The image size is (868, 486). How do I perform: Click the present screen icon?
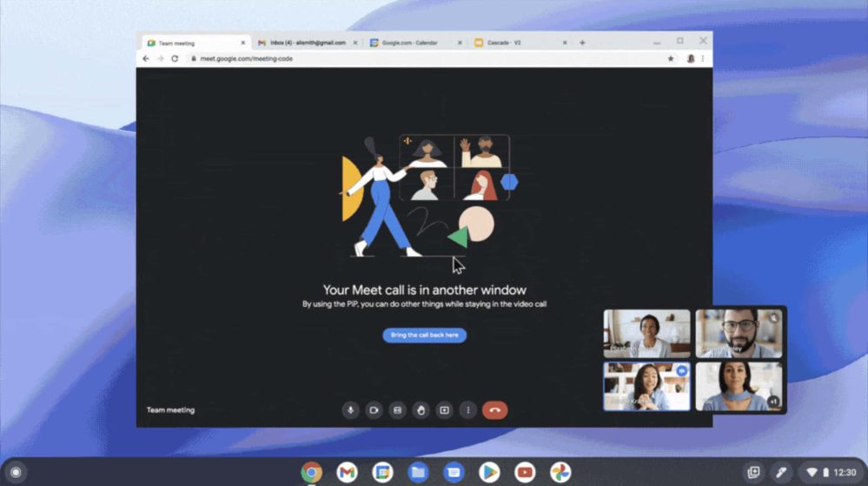point(445,410)
